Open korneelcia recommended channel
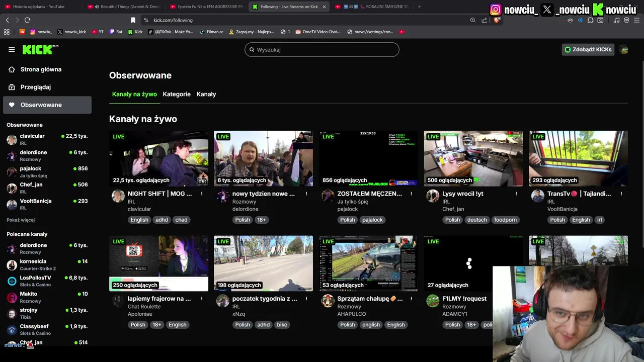The height and width of the screenshot is (362, 644). pos(46,264)
